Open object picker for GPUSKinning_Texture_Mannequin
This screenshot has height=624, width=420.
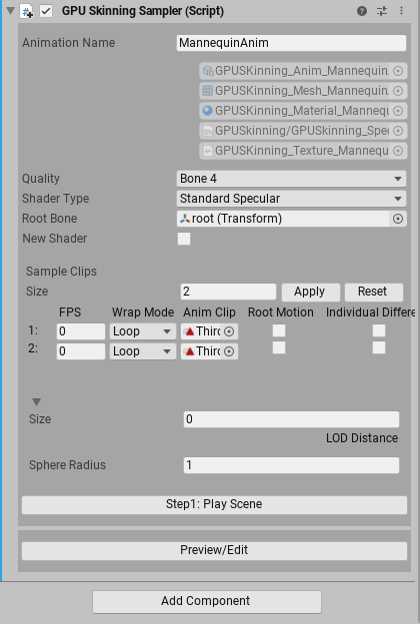tap(398, 150)
